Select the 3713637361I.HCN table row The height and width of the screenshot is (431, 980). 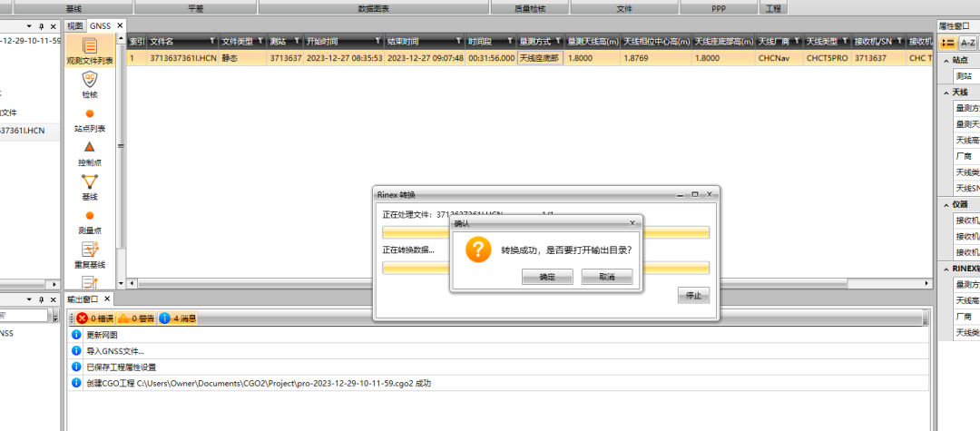coord(529,58)
